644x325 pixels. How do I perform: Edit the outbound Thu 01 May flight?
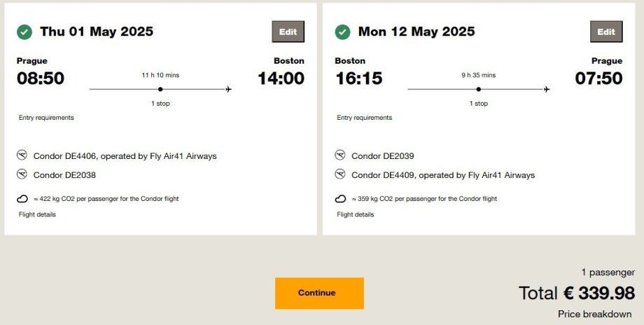pyautogui.click(x=288, y=32)
